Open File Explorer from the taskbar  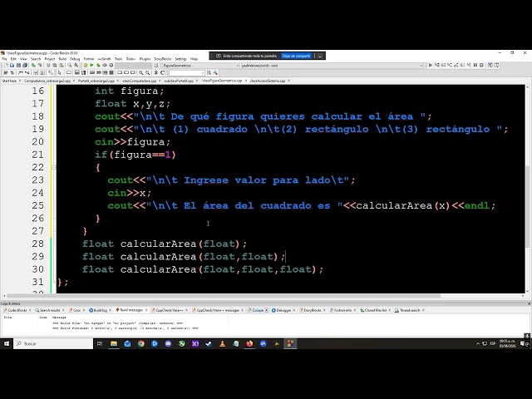pyautogui.click(x=114, y=343)
